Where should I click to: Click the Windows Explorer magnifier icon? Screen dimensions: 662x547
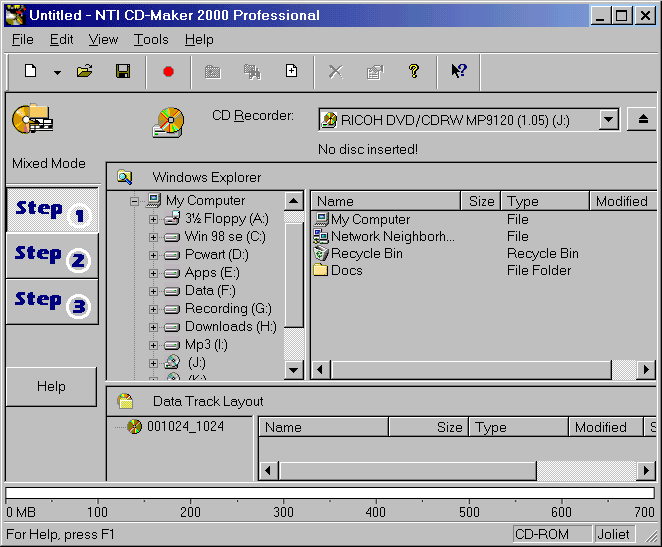pos(125,177)
